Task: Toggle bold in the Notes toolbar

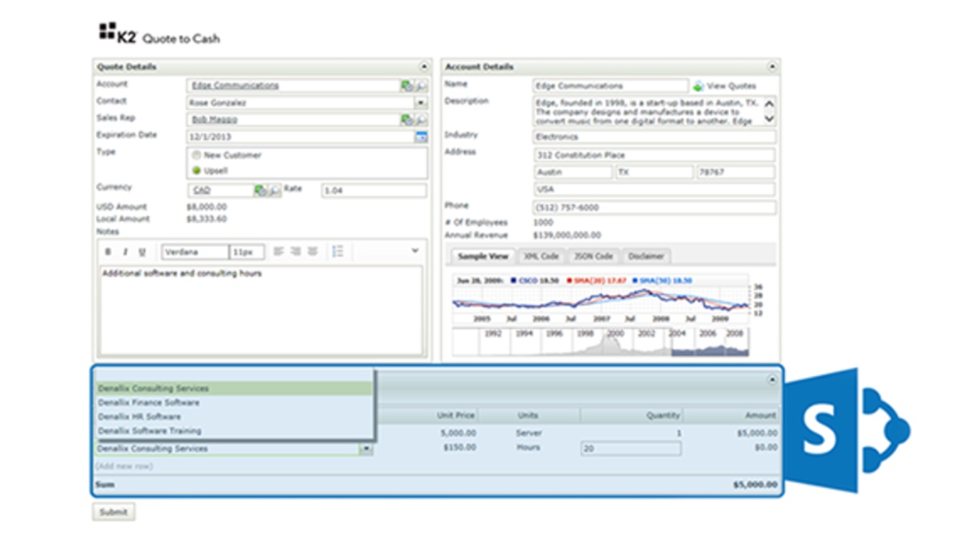Action: (108, 252)
